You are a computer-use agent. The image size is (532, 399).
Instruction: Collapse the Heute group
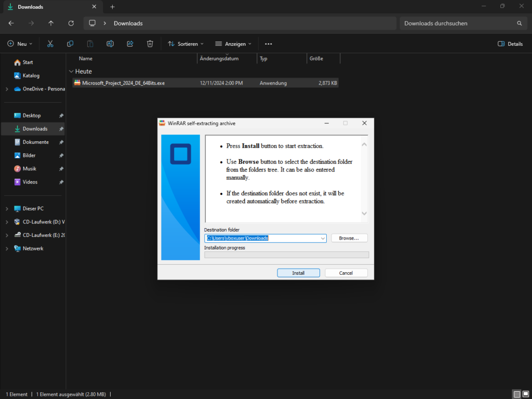pos(71,72)
